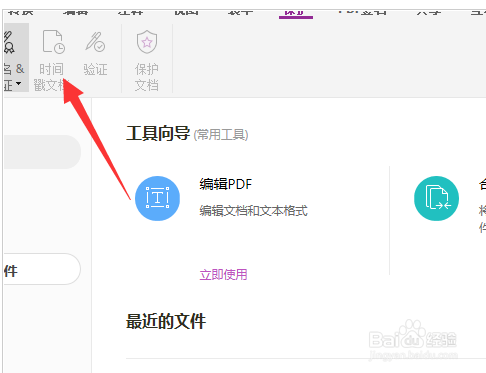Click the 立即使用 link under Edit PDF
Image resolution: width=486 pixels, height=373 pixels.
(x=223, y=275)
